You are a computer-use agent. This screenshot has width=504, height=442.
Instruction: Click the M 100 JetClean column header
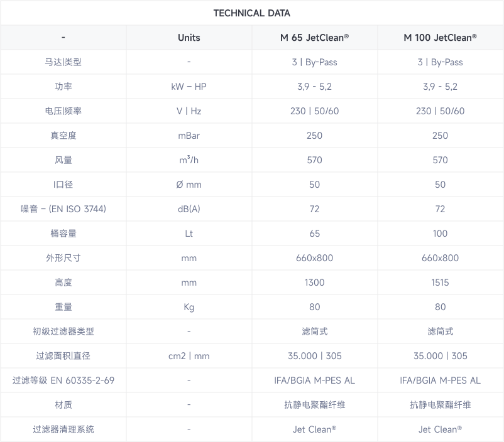tap(440, 38)
